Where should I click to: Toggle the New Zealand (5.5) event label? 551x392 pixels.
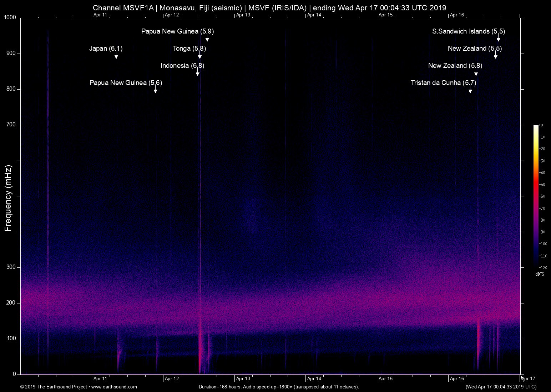[475, 49]
